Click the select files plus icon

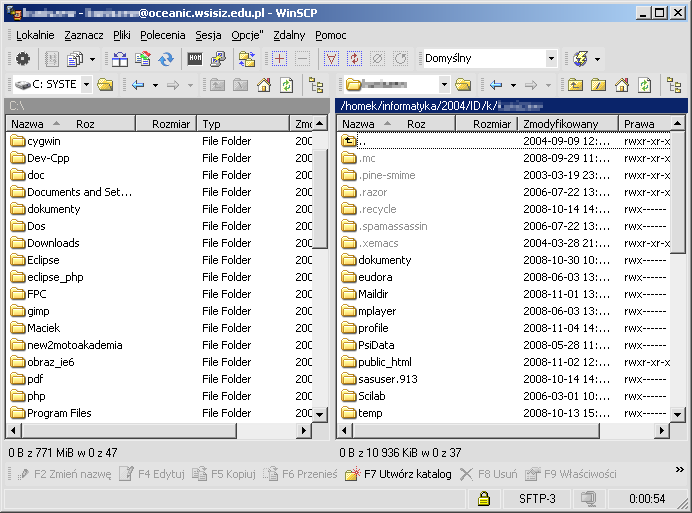279,59
